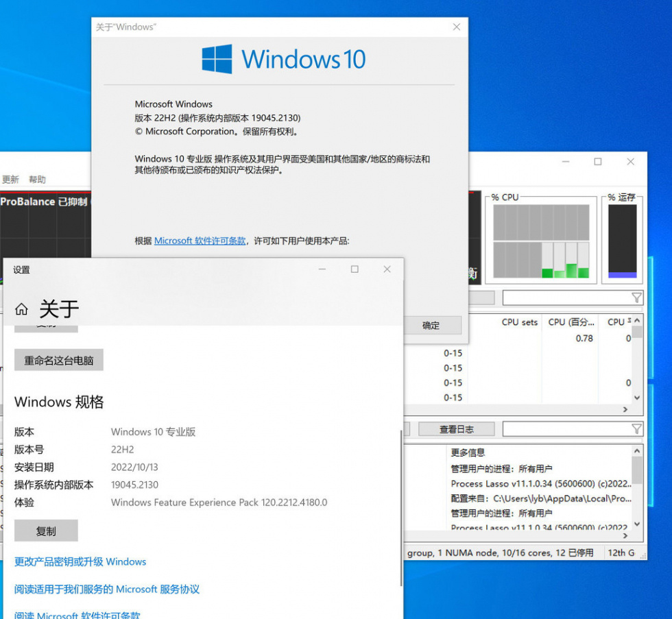672x619 pixels.
Task: Click process list horizontal scroll right arrow
Action: pos(625,409)
